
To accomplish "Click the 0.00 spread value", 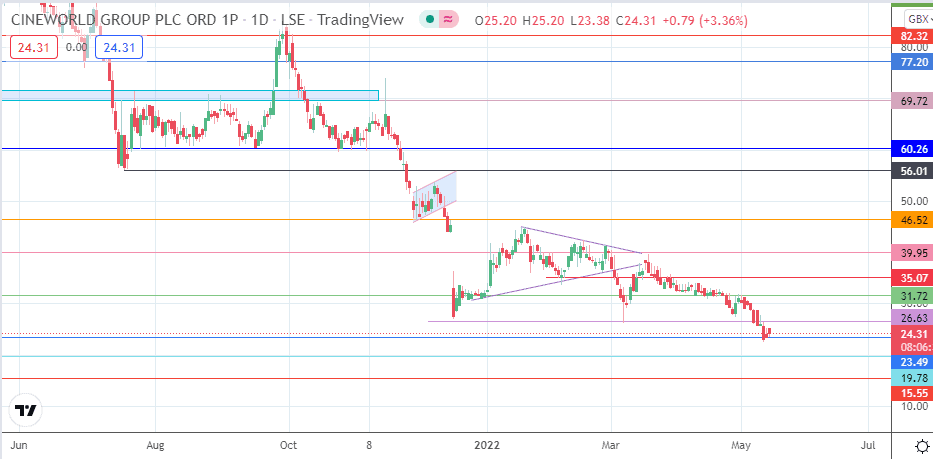I will (x=76, y=48).
